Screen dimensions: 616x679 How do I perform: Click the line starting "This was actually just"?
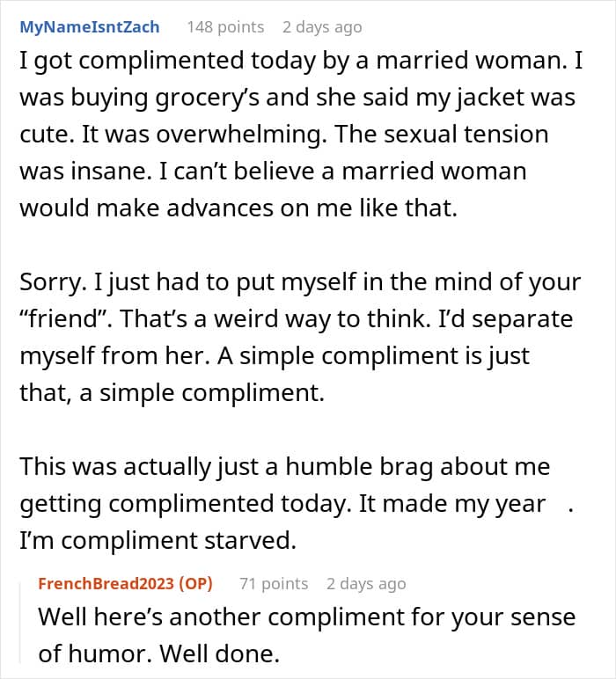pos(285,468)
